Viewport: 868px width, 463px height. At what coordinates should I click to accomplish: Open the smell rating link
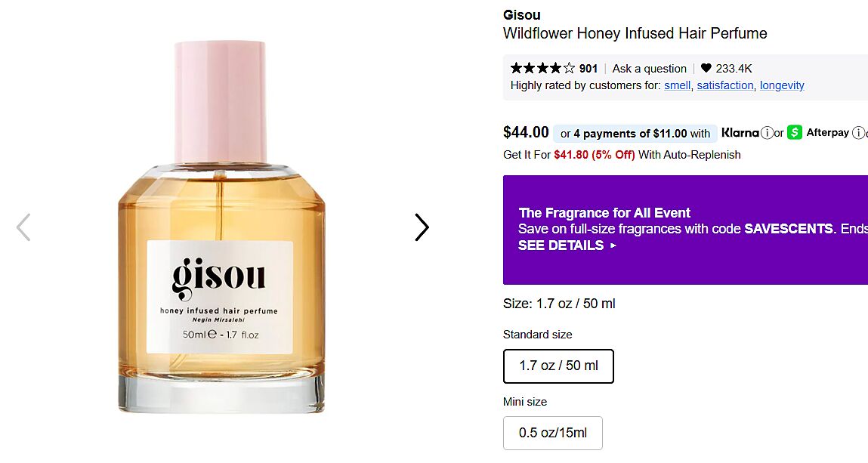pos(678,85)
